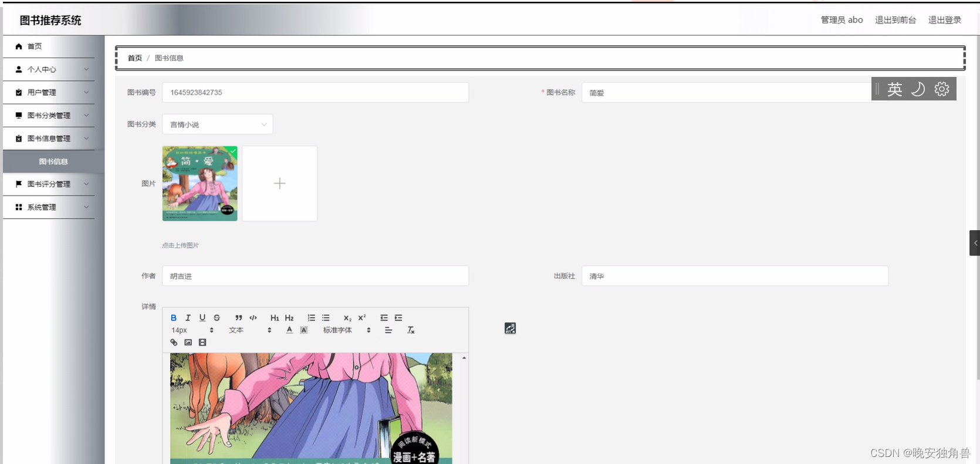Insert an image into the editor
The width and height of the screenshot is (980, 464).
click(x=188, y=342)
